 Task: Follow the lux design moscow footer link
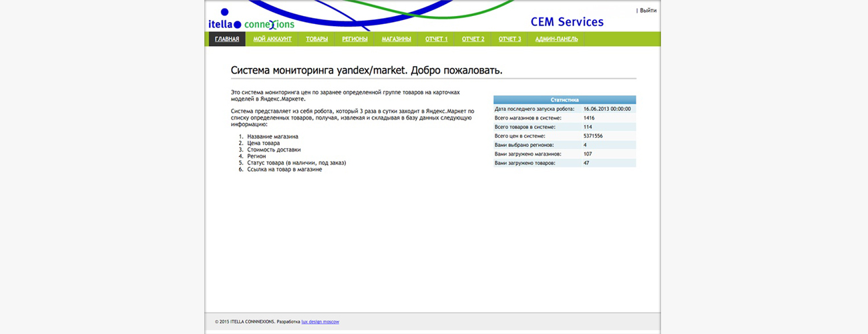coord(320,322)
